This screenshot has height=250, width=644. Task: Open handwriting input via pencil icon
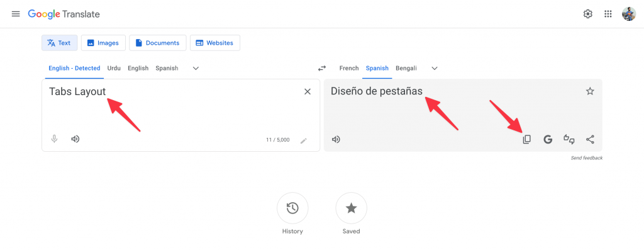tap(304, 140)
